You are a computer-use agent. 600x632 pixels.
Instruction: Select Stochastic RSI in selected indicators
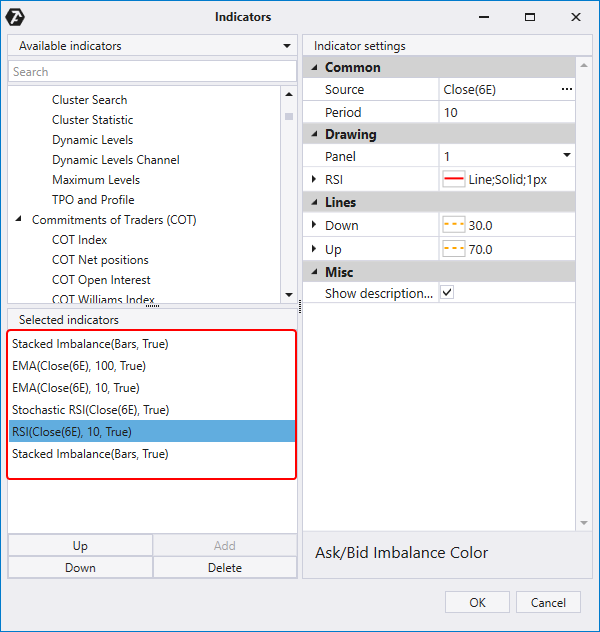90,410
